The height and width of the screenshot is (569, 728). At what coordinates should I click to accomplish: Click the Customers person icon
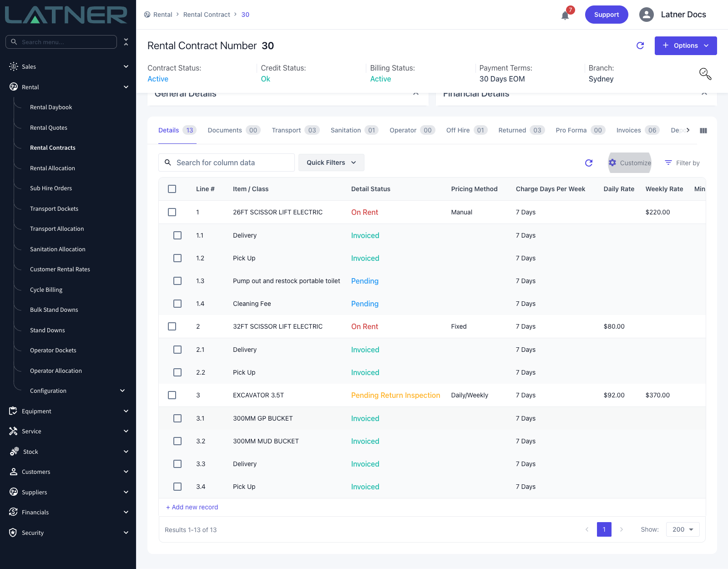pyautogui.click(x=13, y=472)
